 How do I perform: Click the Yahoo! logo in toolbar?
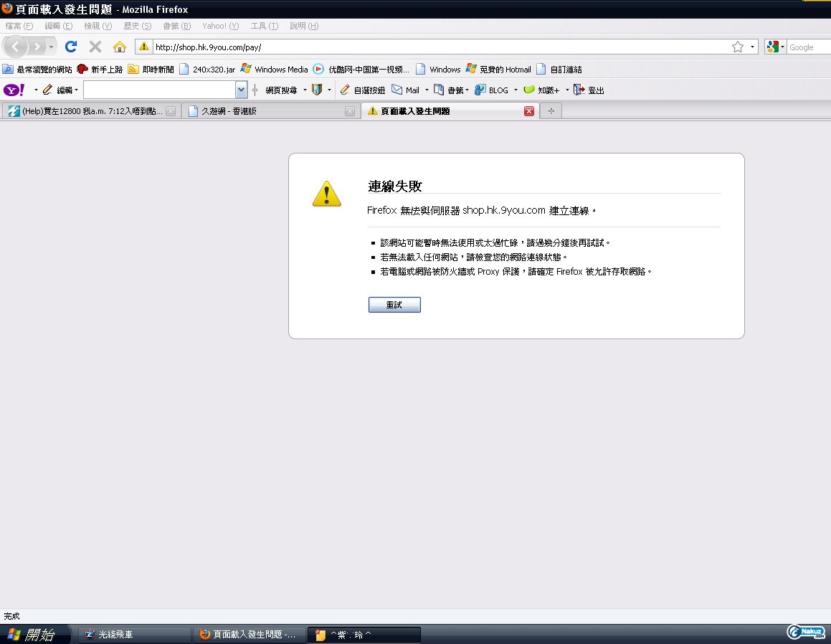[x=14, y=90]
